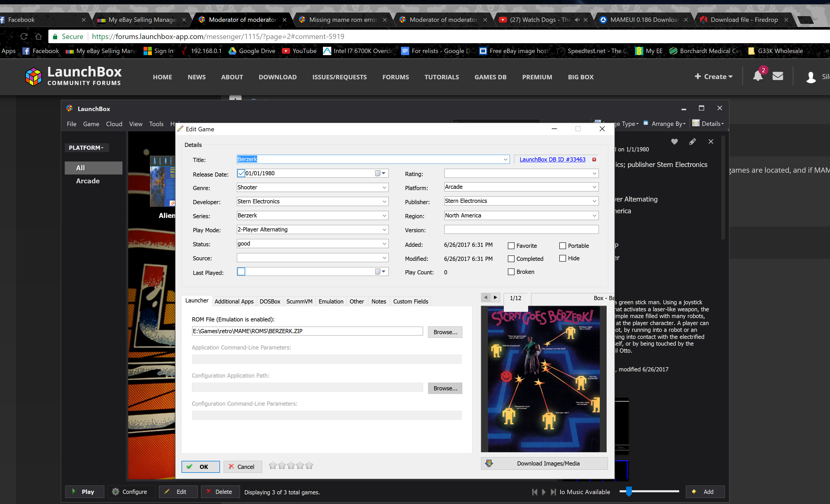Click the third rating star
The image size is (830, 504).
[x=291, y=466]
